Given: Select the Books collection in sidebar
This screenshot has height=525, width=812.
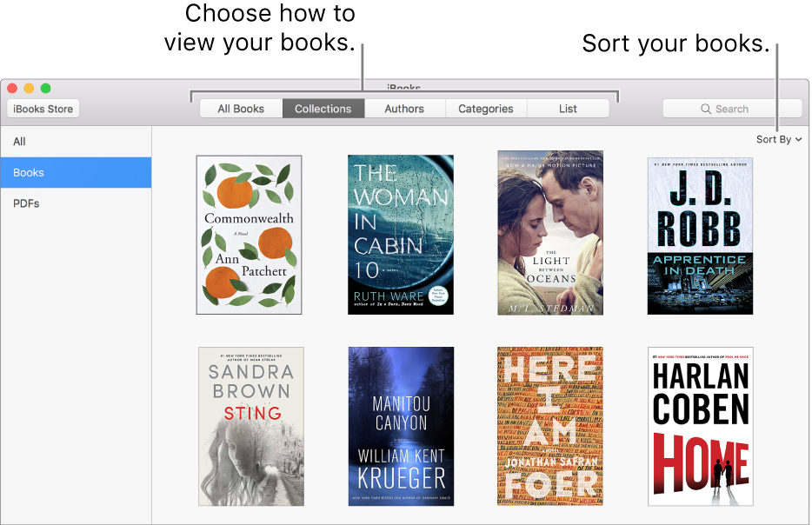Looking at the screenshot, I should click(76, 172).
